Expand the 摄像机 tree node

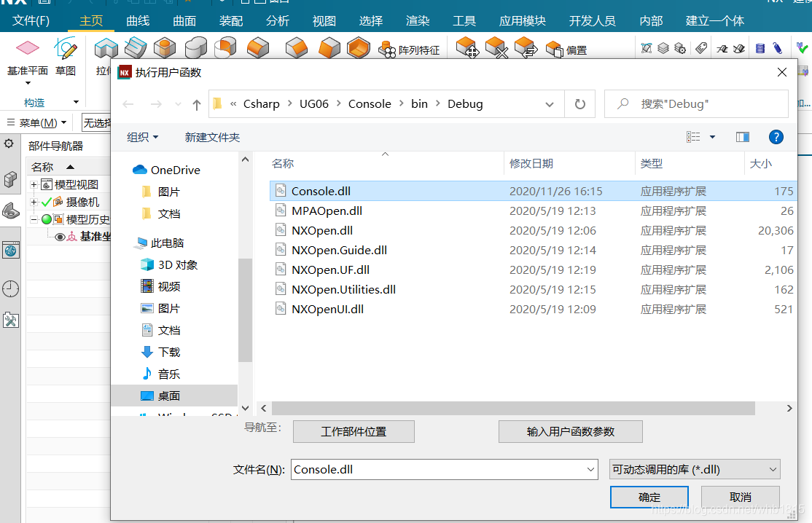tap(34, 202)
